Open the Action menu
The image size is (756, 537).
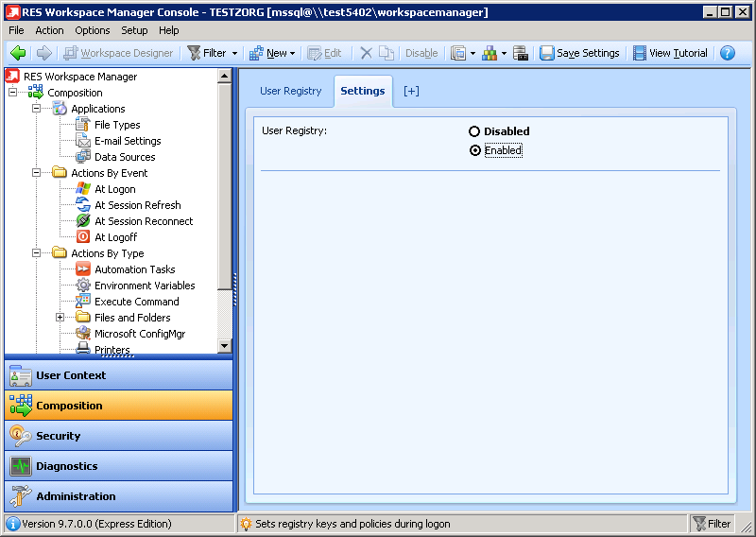pyautogui.click(x=49, y=30)
